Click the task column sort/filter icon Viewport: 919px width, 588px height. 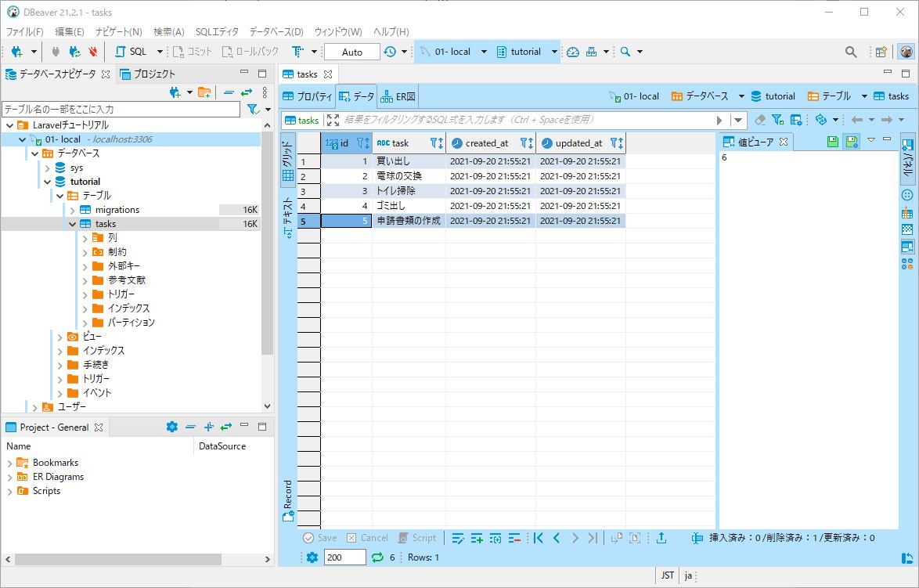(437, 143)
